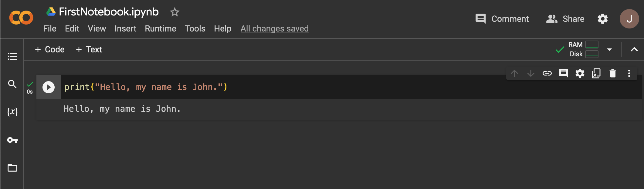Expand the RAM and Disk dropdown arrow
This screenshot has width=644, height=189.
click(x=609, y=49)
